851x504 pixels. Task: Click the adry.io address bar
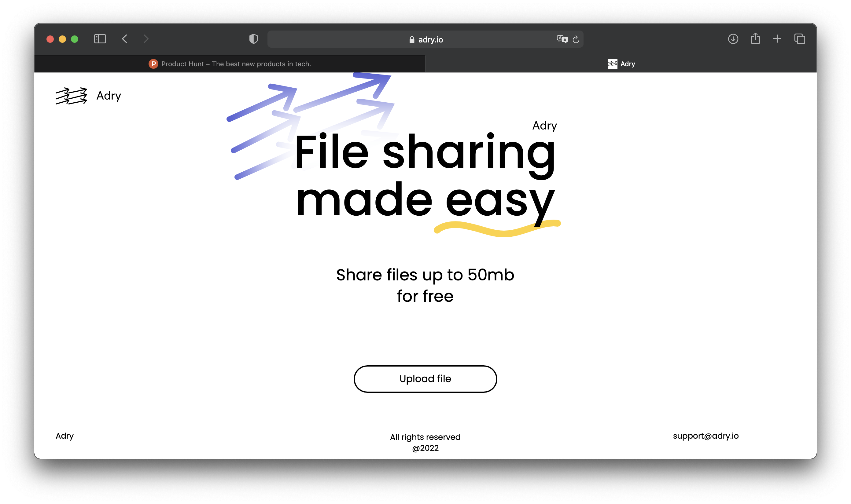coord(425,39)
